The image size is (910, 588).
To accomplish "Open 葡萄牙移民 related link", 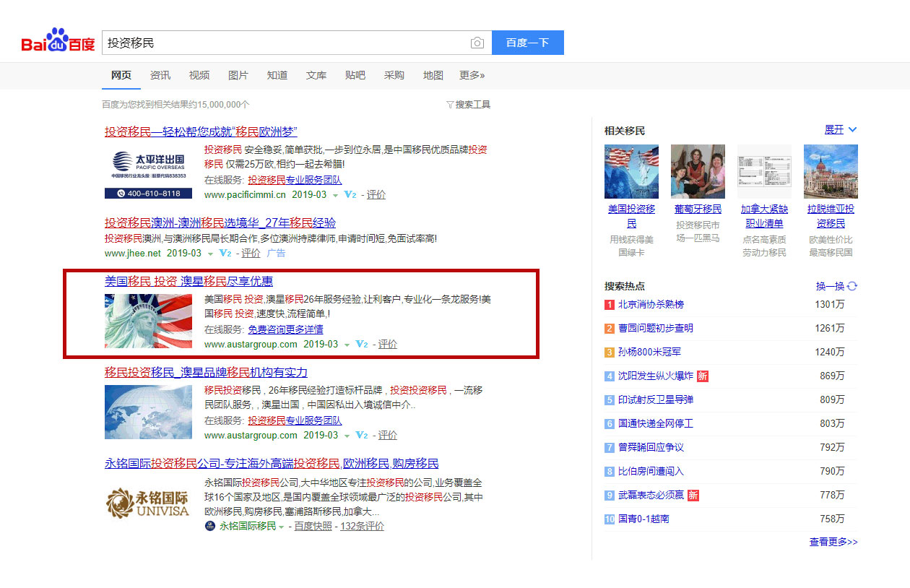I will (698, 209).
